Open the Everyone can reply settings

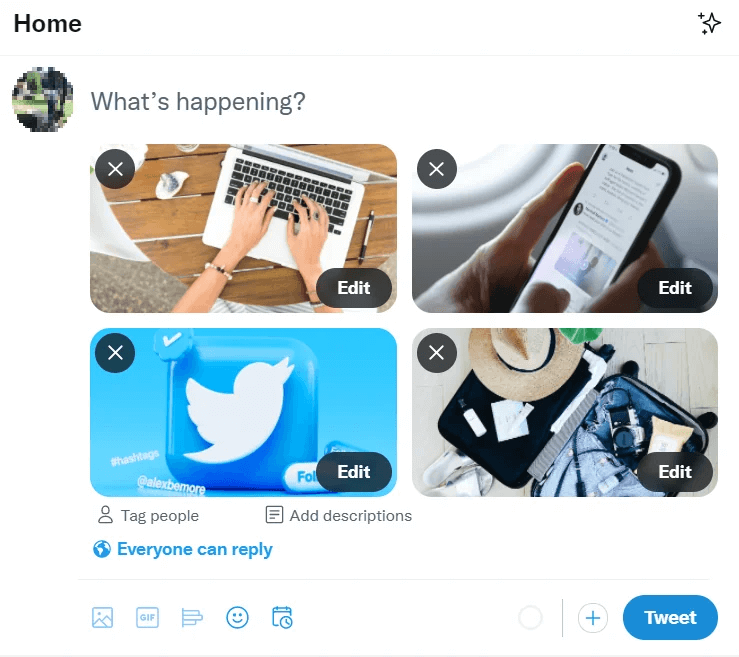(x=183, y=549)
